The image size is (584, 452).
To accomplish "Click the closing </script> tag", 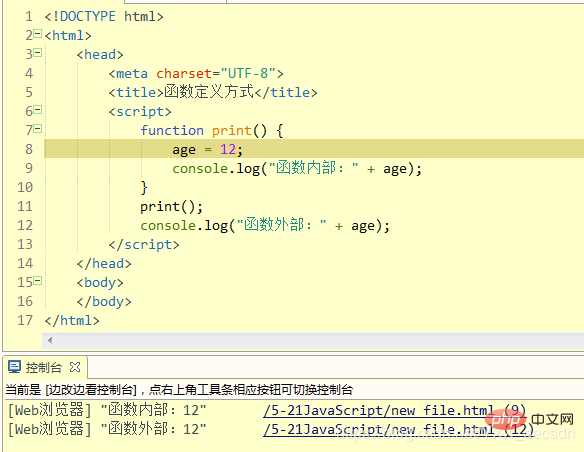I will 144,245.
